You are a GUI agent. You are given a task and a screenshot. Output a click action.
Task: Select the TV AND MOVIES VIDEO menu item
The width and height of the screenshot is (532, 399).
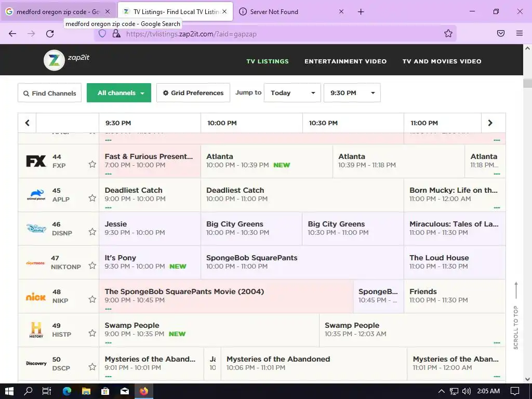coord(442,61)
